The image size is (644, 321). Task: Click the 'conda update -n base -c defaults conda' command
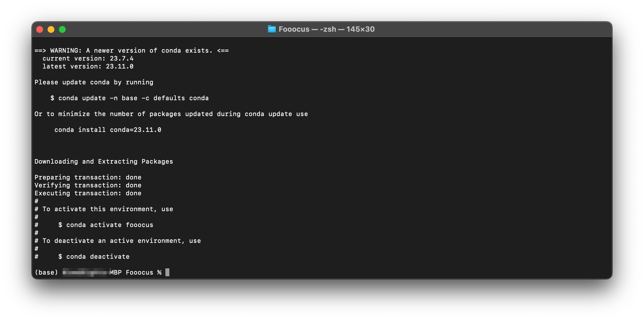click(133, 98)
